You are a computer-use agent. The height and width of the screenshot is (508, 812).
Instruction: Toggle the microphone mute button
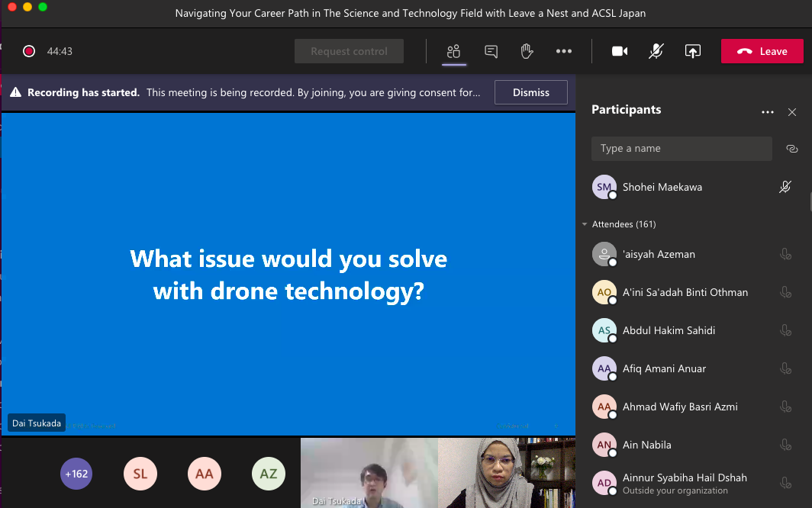pos(656,51)
